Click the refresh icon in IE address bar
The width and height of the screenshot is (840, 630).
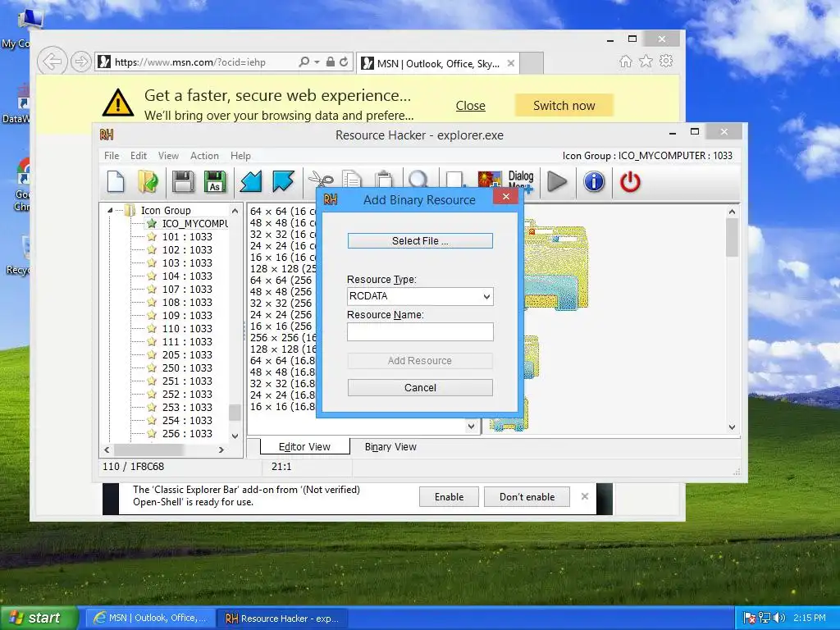[344, 62]
